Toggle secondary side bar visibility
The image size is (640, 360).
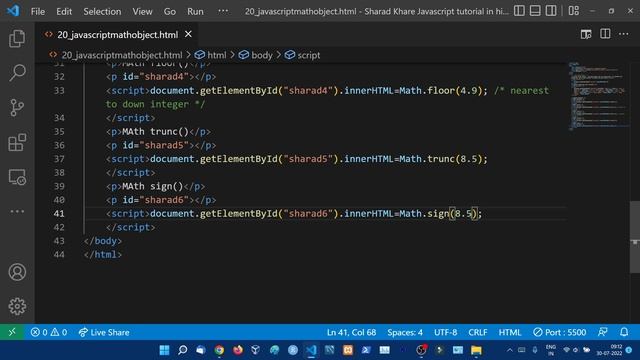point(551,11)
